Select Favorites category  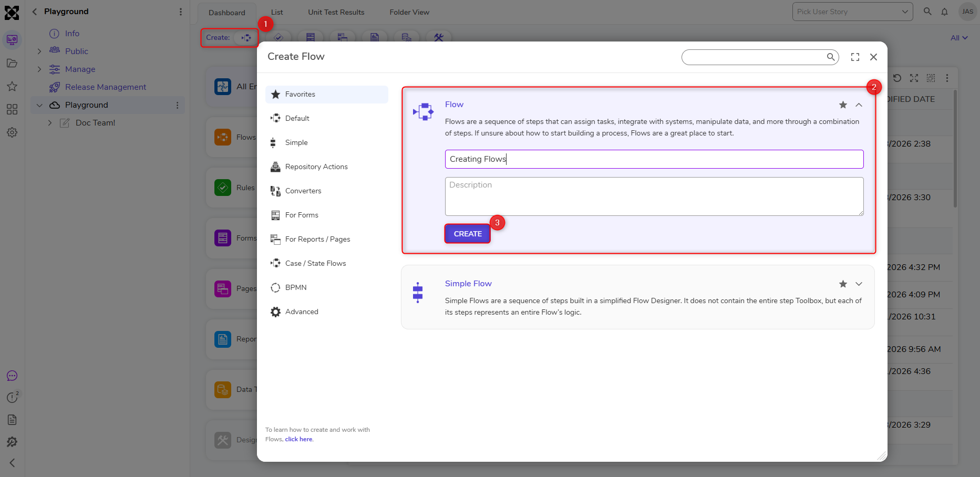point(327,95)
